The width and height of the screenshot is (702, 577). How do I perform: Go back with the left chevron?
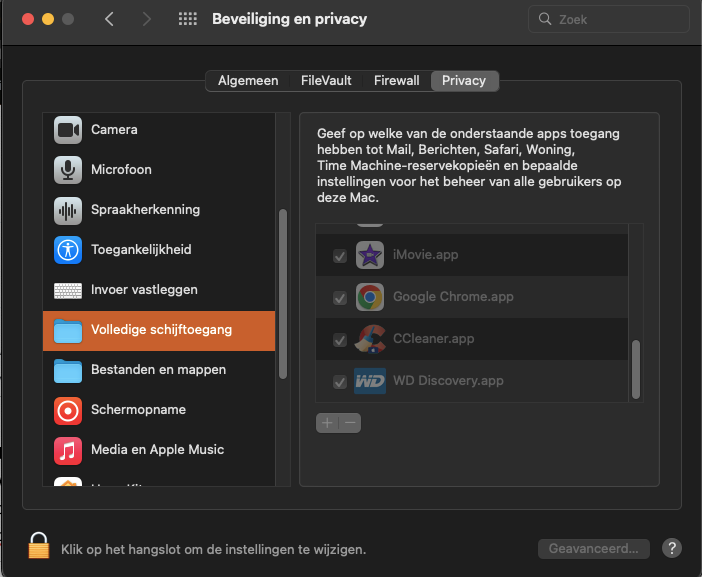109,19
